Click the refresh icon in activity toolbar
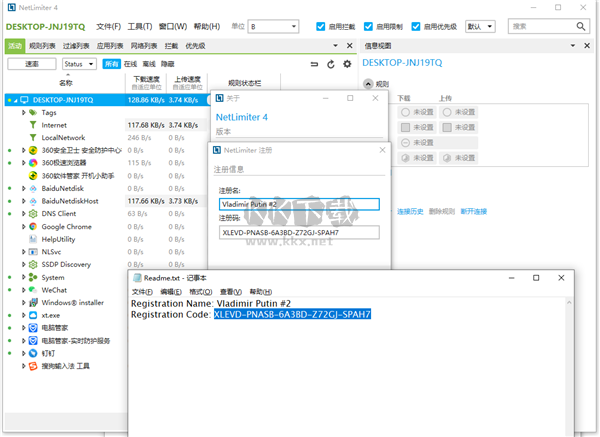600x437 pixels. point(331,64)
